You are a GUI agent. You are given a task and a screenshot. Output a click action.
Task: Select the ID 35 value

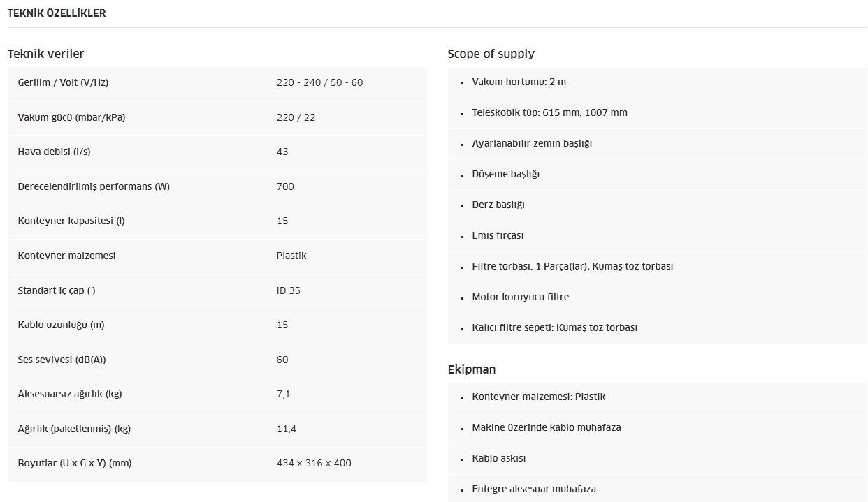pos(288,290)
